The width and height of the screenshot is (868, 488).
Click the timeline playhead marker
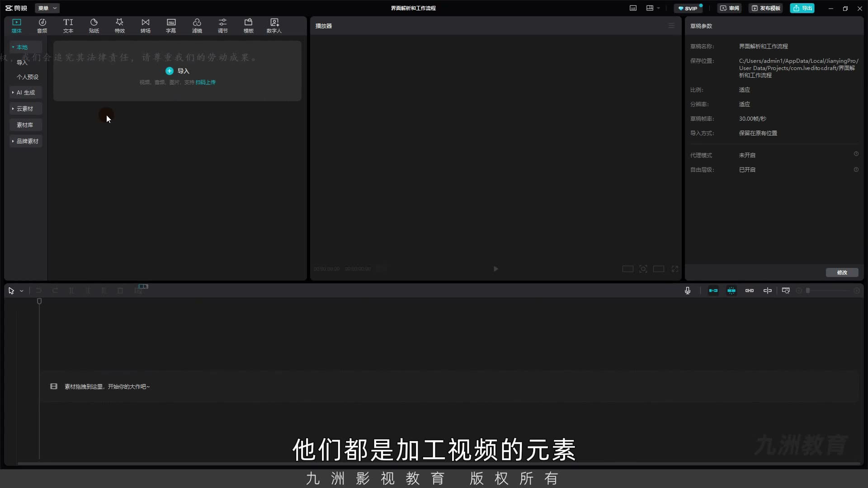39,301
